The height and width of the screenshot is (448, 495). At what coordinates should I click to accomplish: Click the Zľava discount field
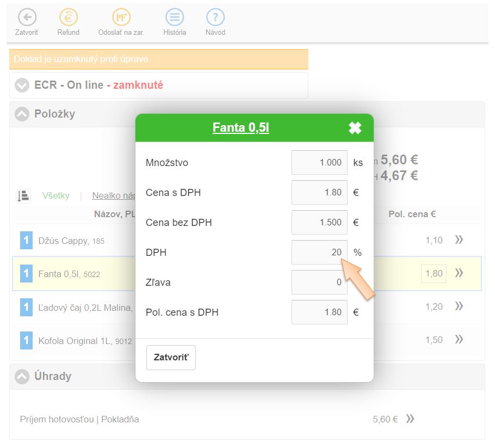319,282
